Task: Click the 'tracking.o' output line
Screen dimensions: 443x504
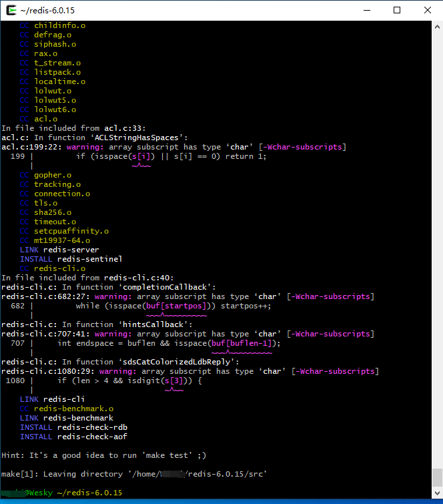Action: tap(50, 184)
